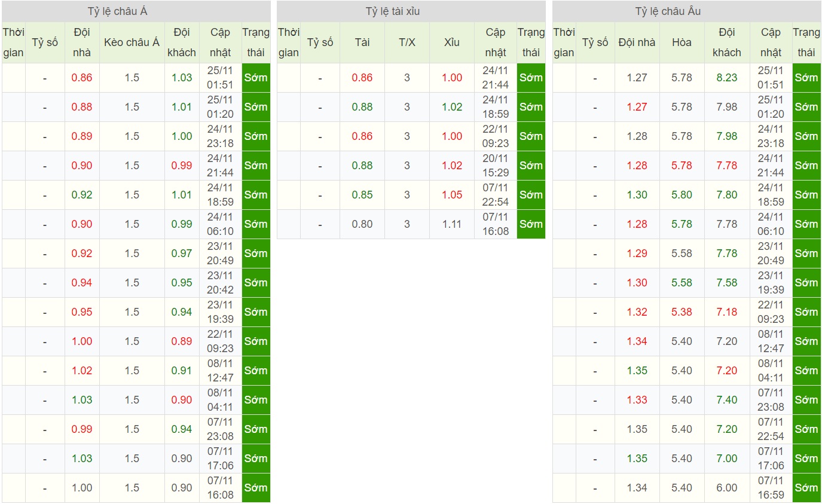Image resolution: width=822 pixels, height=504 pixels.
Task: Click over/under timestamp 22/11 09:23
Action: click(x=496, y=136)
